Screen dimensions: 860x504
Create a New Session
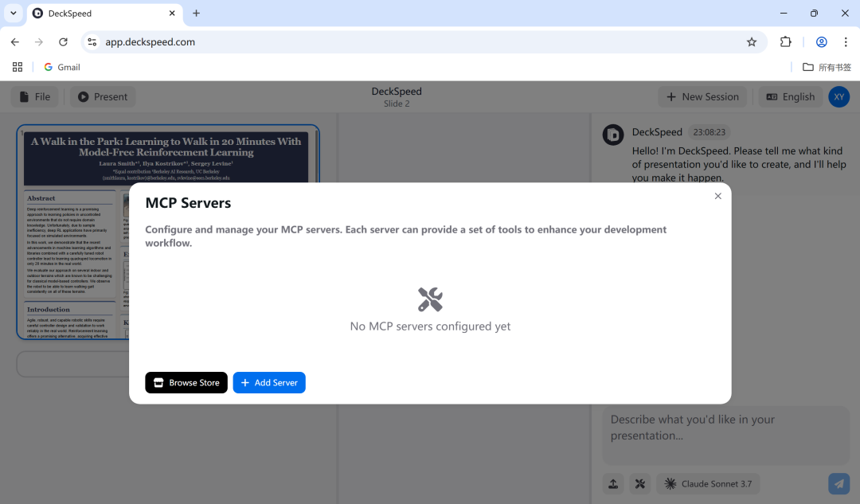[x=702, y=97]
